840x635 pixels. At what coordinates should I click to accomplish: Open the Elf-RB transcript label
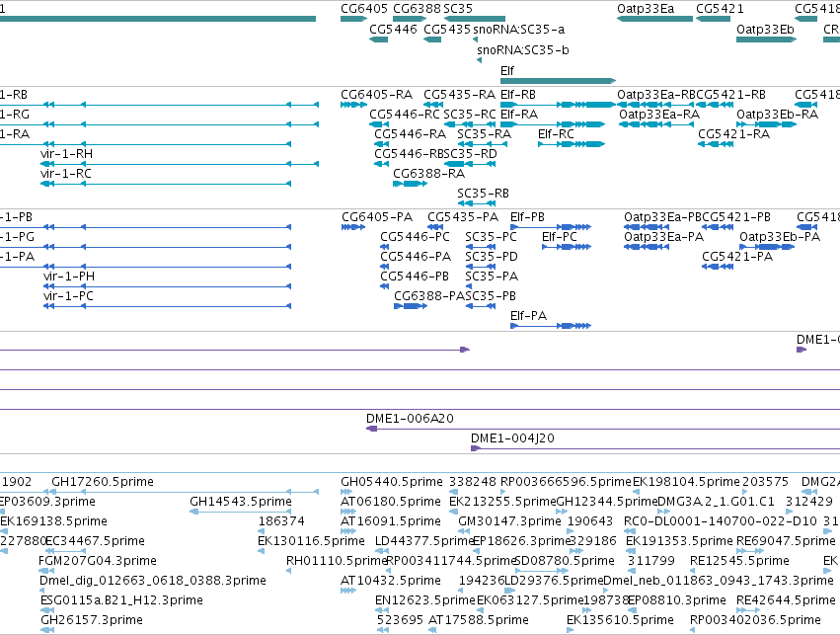(518, 95)
